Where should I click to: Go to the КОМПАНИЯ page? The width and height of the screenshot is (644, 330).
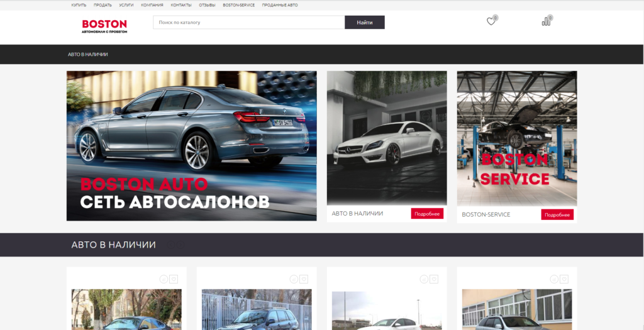[152, 5]
